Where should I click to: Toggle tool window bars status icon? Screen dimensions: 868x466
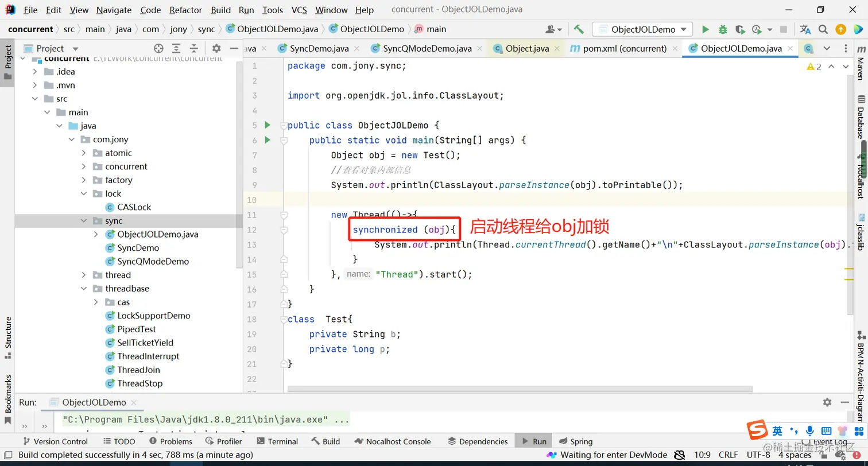(8, 455)
